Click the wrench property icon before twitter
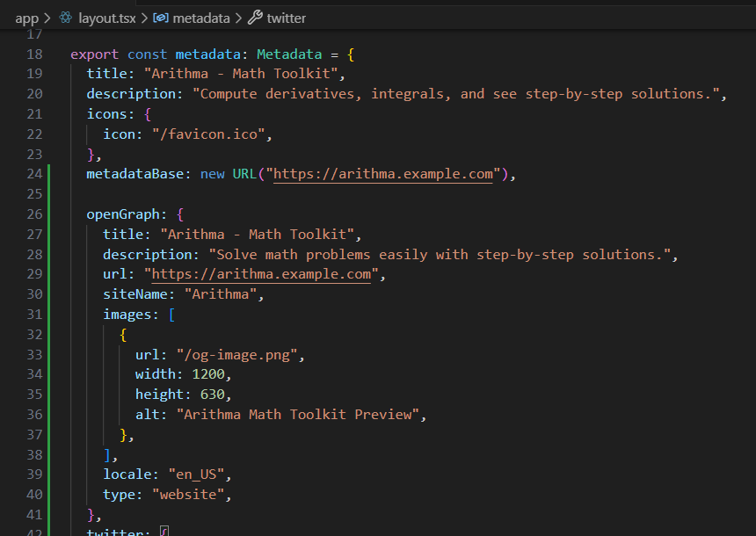 point(255,18)
